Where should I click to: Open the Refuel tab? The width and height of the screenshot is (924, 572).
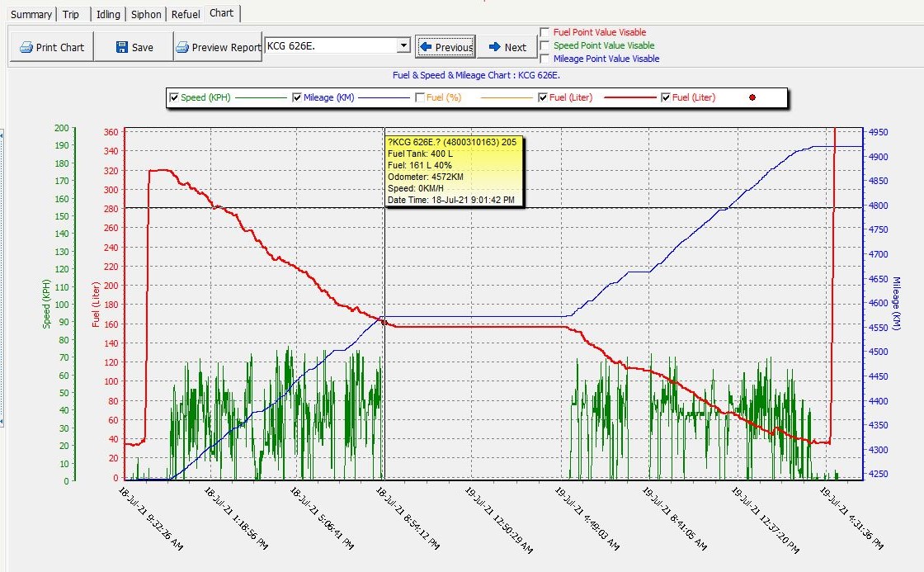pos(185,14)
